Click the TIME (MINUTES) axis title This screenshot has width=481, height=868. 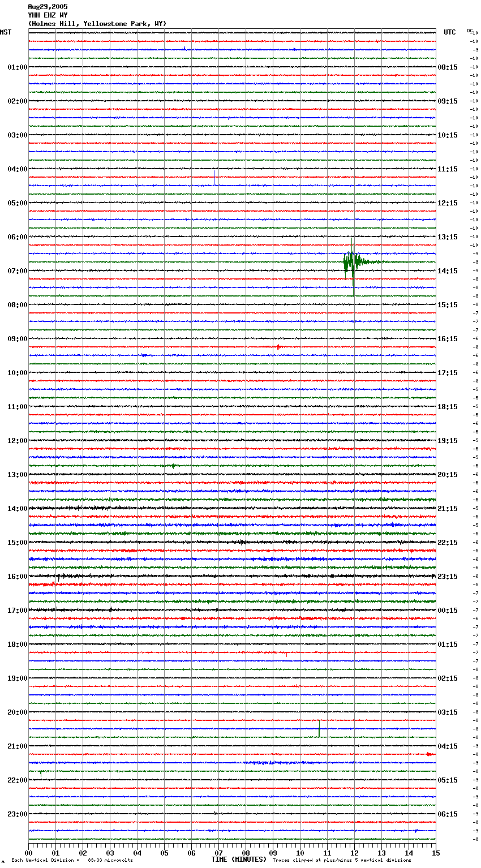tap(239, 860)
